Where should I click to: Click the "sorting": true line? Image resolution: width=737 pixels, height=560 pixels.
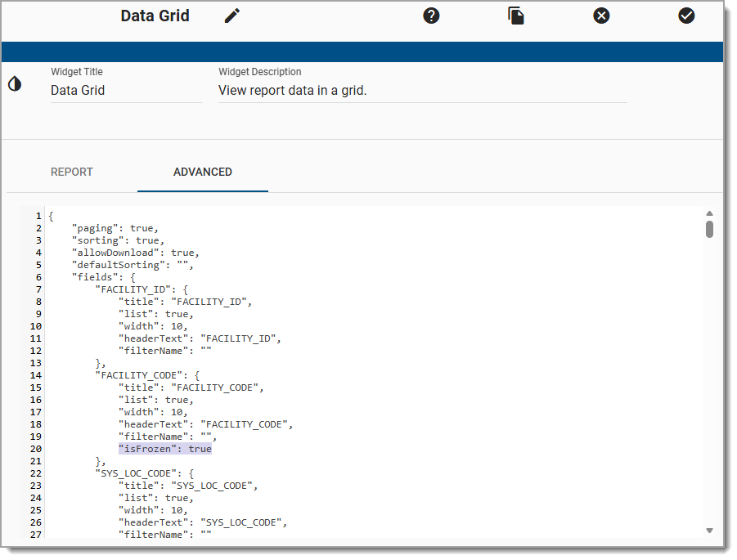(118, 240)
